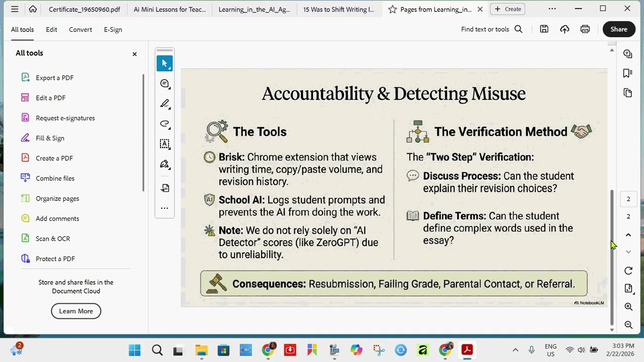The image size is (644, 362).
Task: Go to next page arrow
Action: point(628,251)
